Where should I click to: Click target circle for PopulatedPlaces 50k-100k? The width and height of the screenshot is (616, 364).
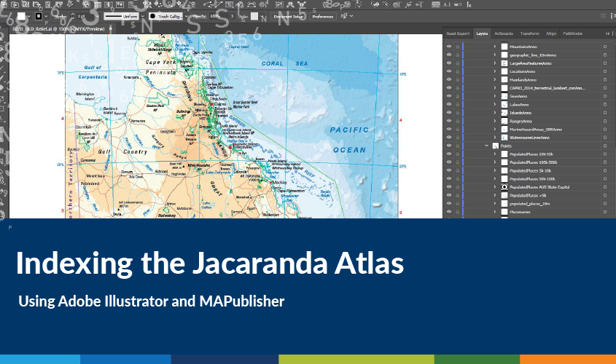click(605, 179)
